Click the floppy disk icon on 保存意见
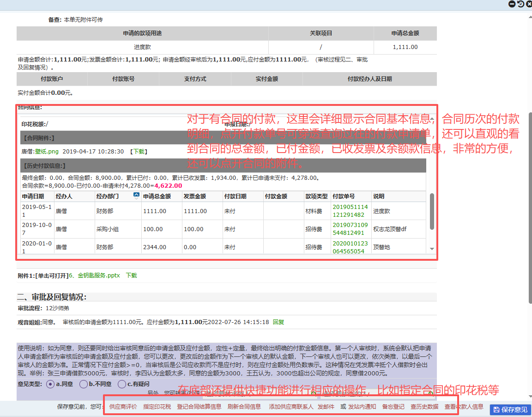The height and width of the screenshot is (417, 532). 497,410
